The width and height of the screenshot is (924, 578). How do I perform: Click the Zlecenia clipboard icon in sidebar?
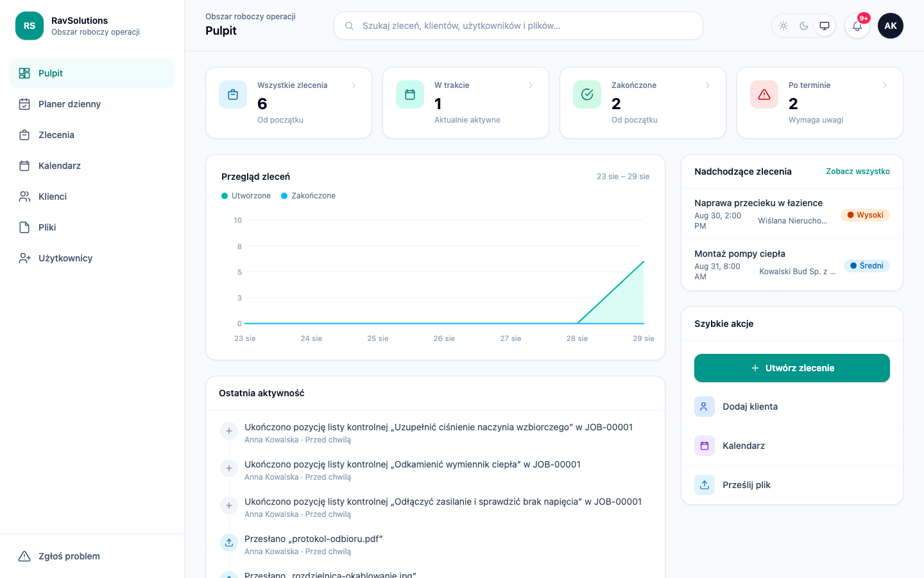(24, 135)
